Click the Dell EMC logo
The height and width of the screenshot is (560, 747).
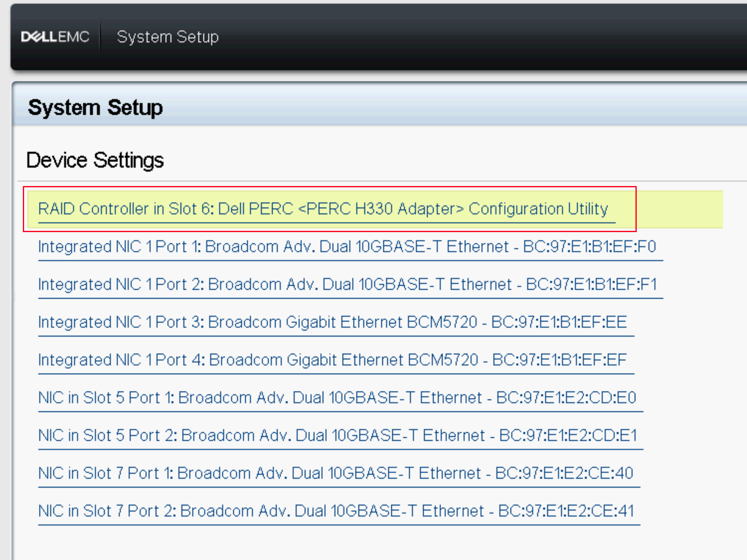55,36
